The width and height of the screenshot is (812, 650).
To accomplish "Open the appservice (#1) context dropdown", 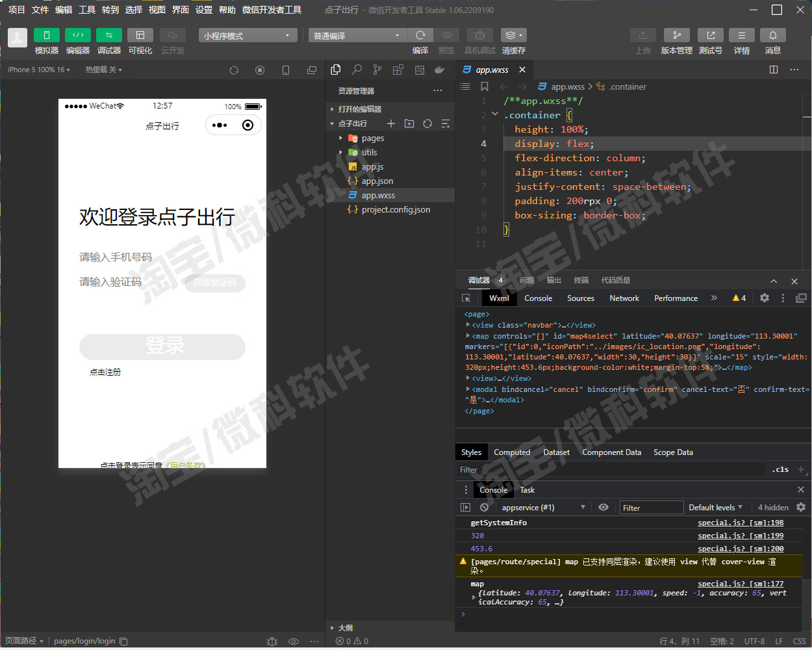I will [543, 508].
